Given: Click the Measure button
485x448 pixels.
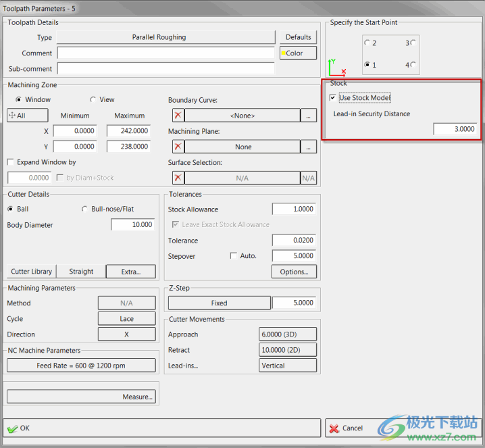Looking at the screenshot, I should (x=81, y=397).
